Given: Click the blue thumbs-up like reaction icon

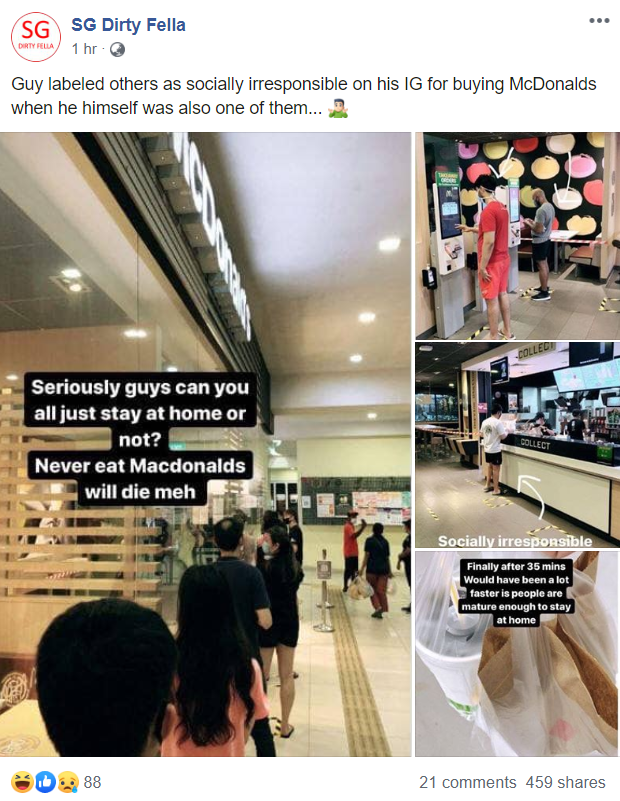Looking at the screenshot, I should coord(45,782).
